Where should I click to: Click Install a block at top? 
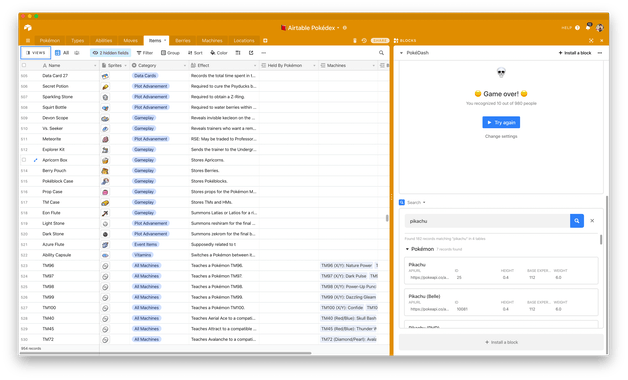point(575,53)
